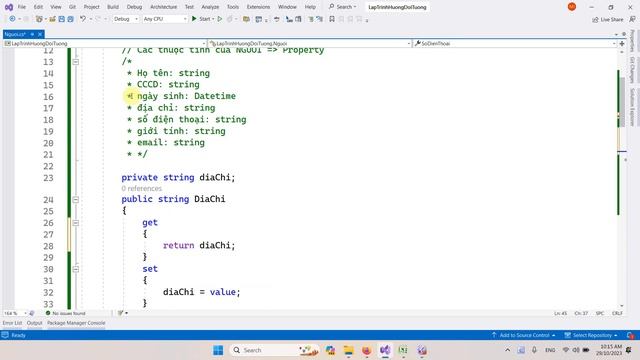The image size is (640, 360).
Task: Click the Comment Out Lines toolbar icon
Action: pos(311,19)
